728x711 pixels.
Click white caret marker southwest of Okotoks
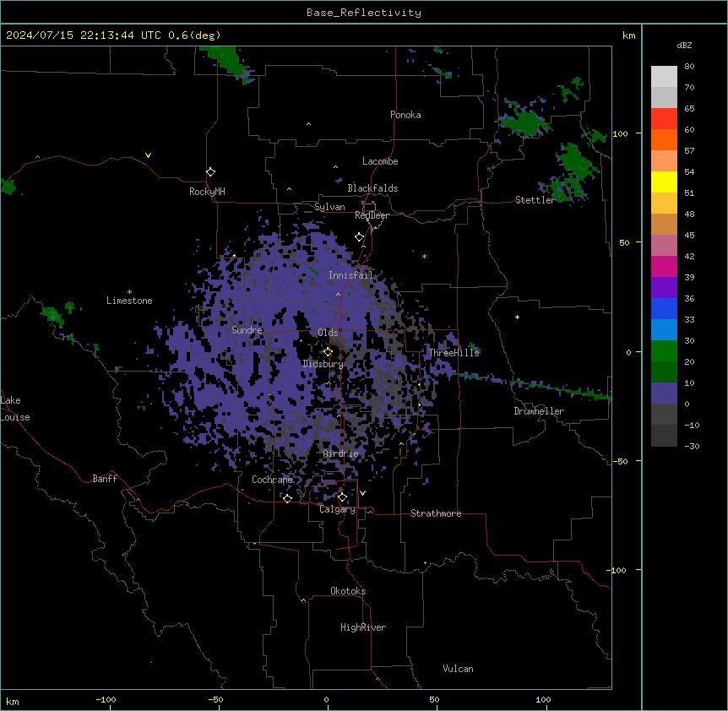click(304, 600)
